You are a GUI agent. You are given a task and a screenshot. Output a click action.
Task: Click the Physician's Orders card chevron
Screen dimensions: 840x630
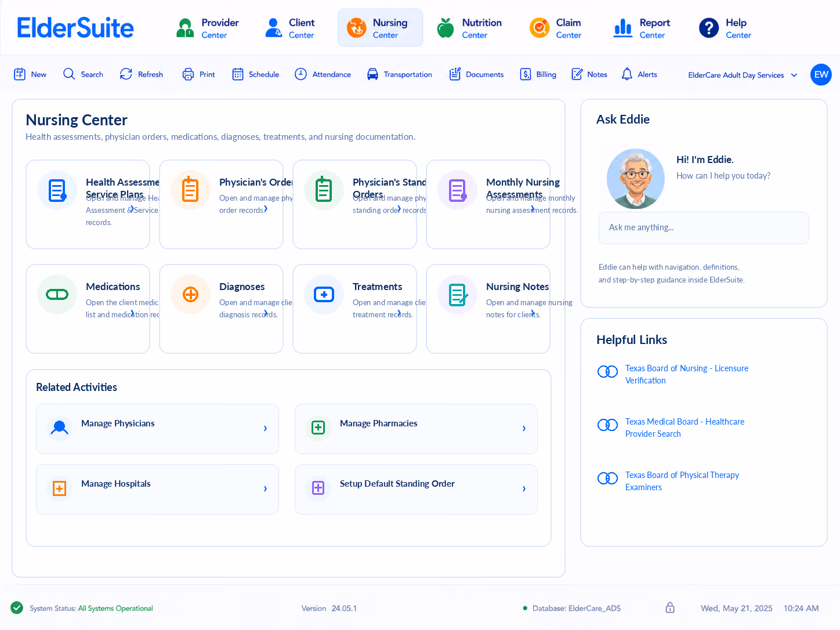click(x=266, y=209)
